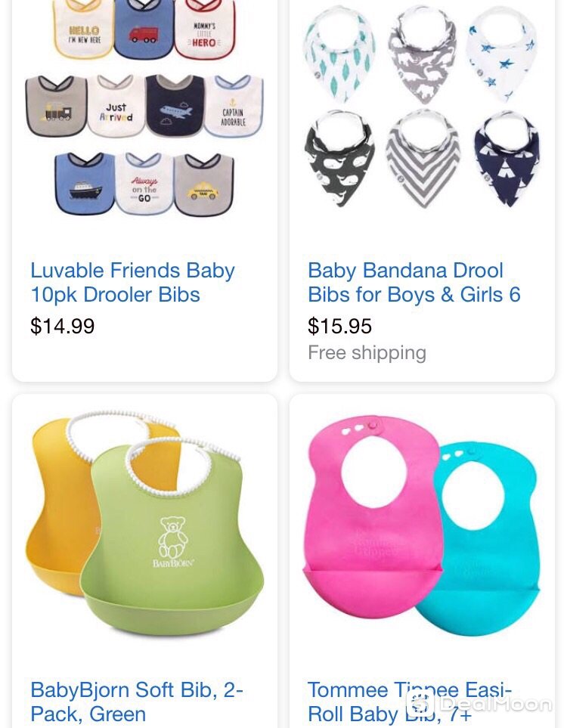
Task: Open Tommee Tippee Easi-Roll Baby Bib link
Action: (x=410, y=702)
